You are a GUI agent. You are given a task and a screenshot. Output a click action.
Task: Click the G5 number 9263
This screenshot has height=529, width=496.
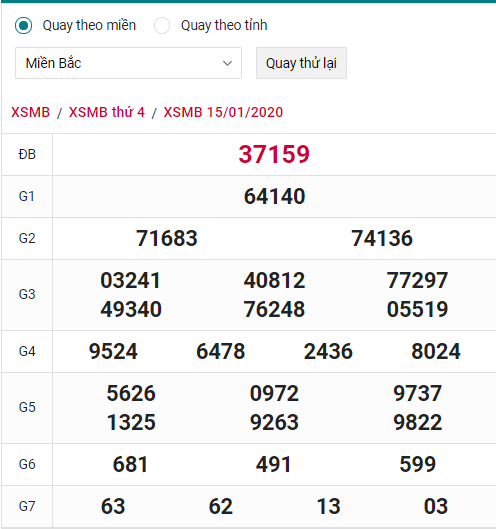point(274,422)
